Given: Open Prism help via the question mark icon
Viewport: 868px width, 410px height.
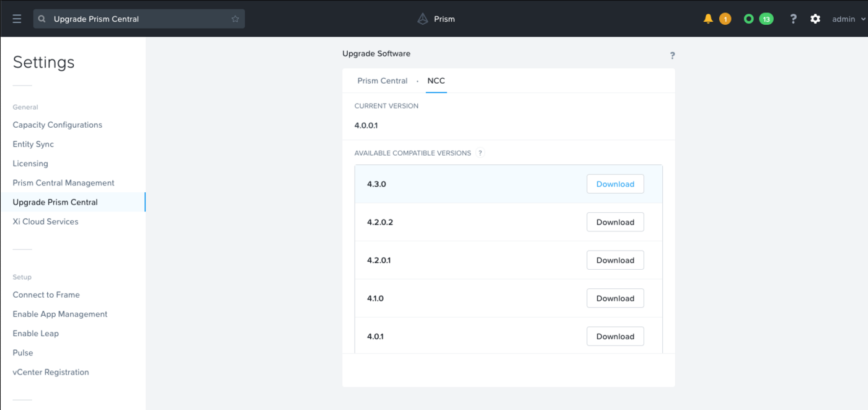Looking at the screenshot, I should (x=793, y=19).
